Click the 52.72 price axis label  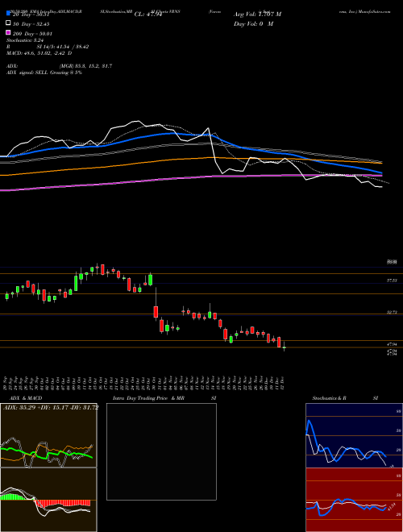click(x=392, y=312)
